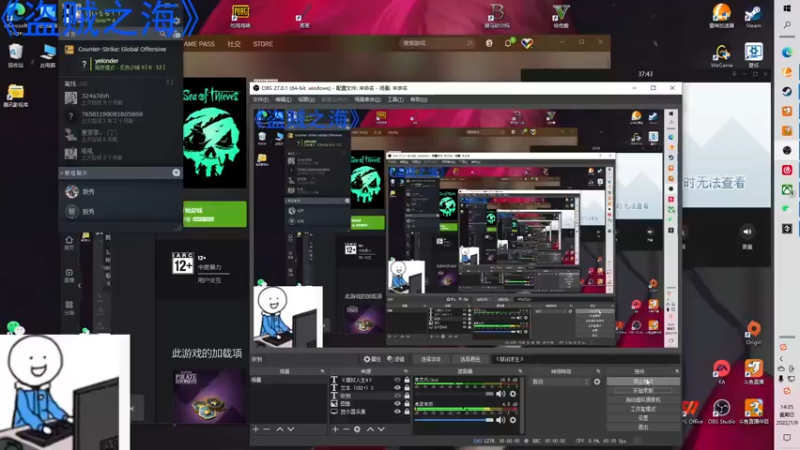Open source settings gear below Sources list

[357, 429]
